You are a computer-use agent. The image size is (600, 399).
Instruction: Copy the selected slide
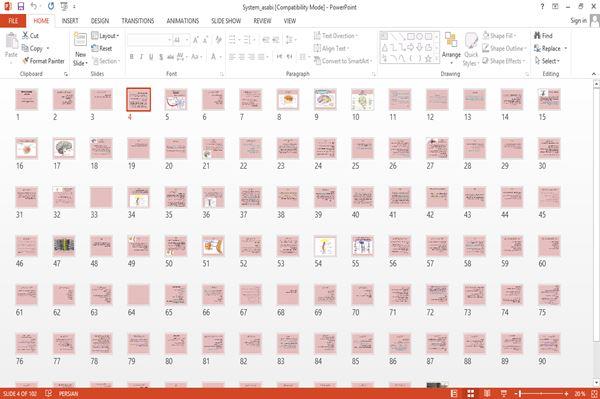pyautogui.click(x=33, y=48)
